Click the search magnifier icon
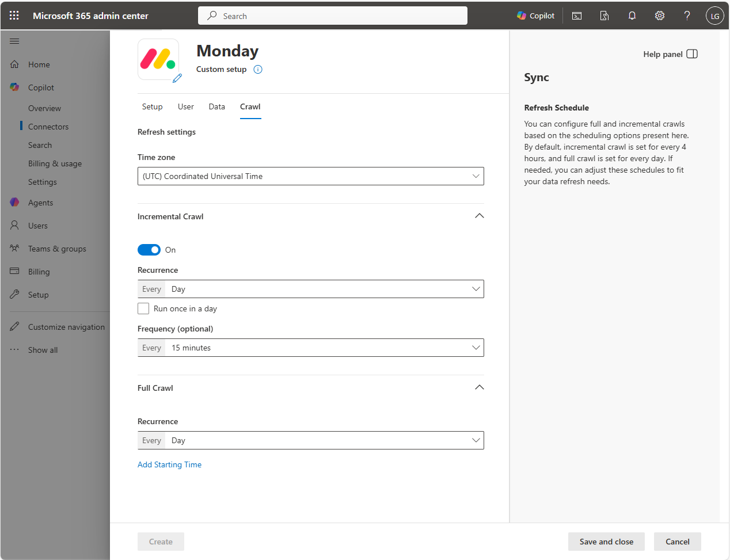730x560 pixels. coord(212,16)
